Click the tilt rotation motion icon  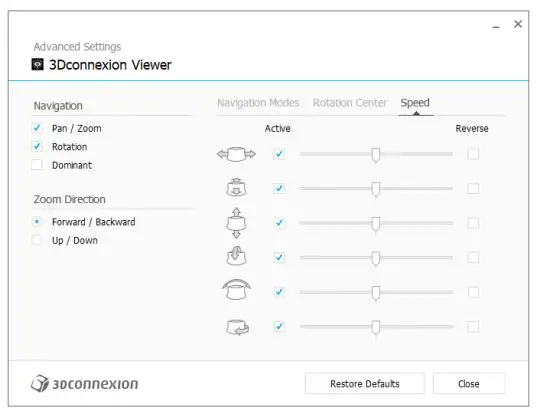236,256
